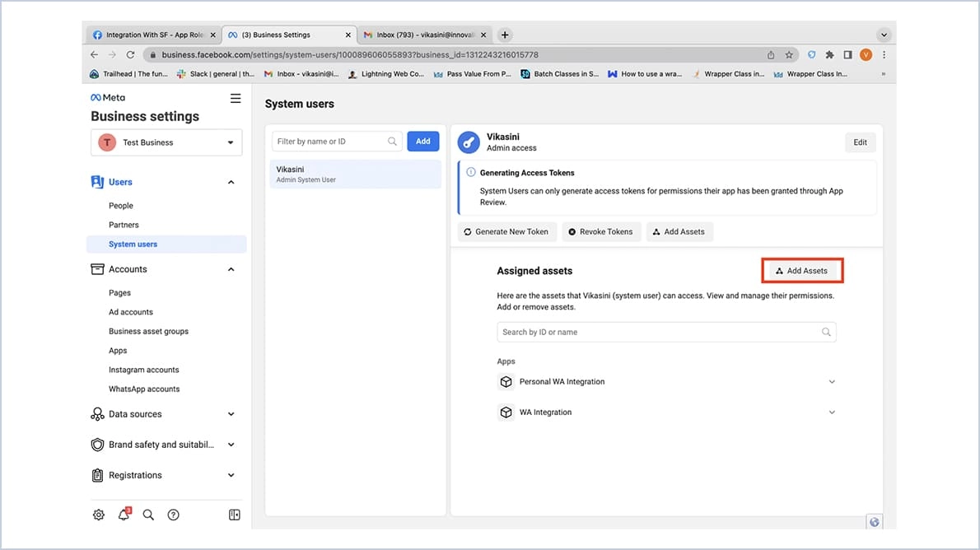The image size is (980, 550).
Task: Expand the asset row chevron for "WA Integration"
Action: tap(832, 412)
